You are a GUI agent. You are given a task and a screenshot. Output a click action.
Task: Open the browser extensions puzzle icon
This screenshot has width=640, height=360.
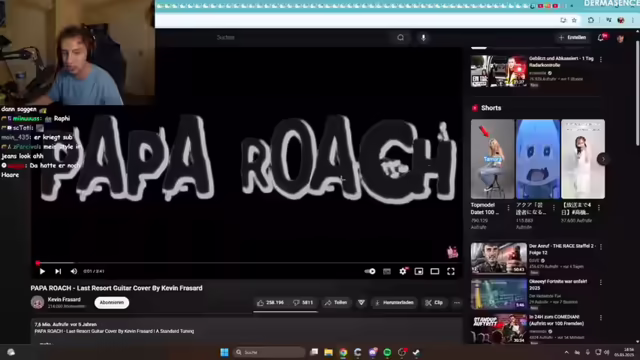pos(591,20)
